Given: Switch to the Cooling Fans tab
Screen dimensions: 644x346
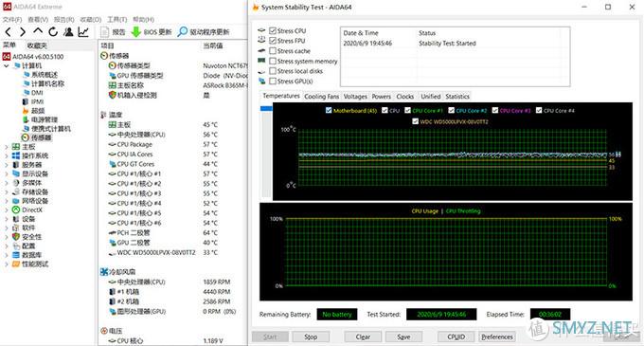Looking at the screenshot, I should click(x=322, y=97).
